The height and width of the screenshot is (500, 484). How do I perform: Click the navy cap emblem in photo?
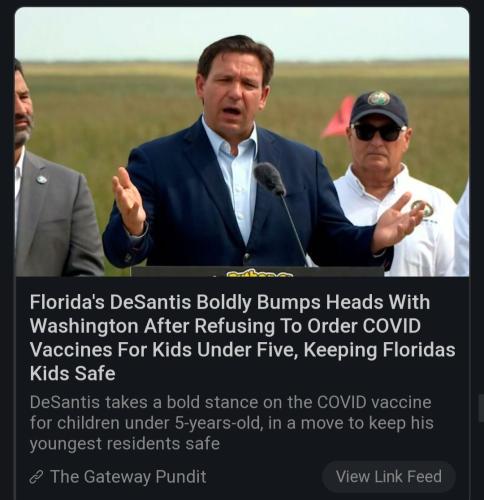pyautogui.click(x=378, y=98)
